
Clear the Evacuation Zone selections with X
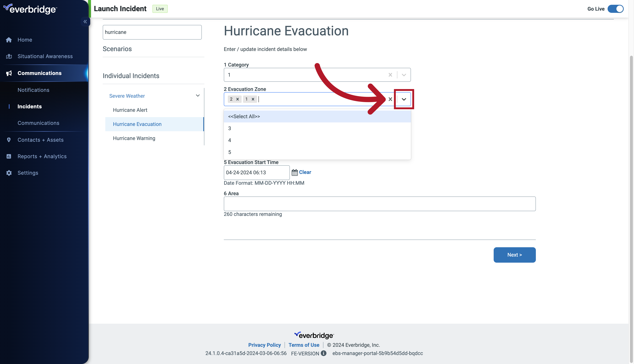pyautogui.click(x=390, y=99)
